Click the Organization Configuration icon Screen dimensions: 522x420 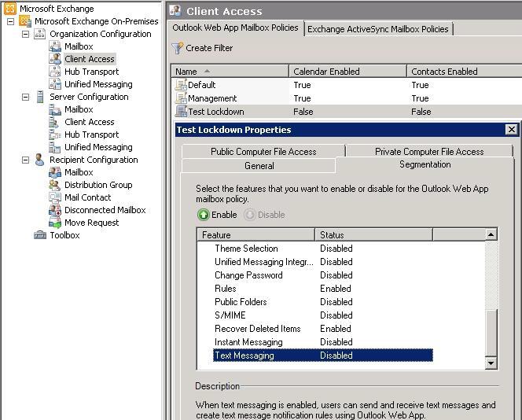click(40, 34)
